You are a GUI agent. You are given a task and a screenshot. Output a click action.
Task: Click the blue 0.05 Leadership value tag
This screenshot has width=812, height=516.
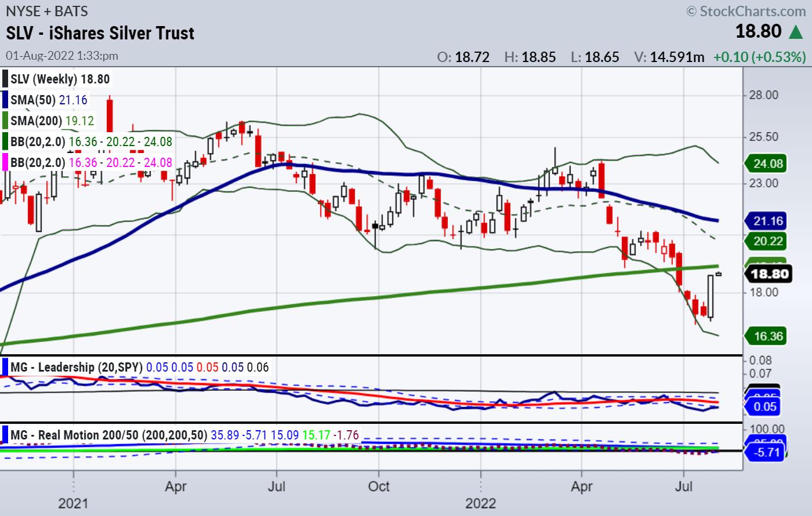click(x=763, y=406)
